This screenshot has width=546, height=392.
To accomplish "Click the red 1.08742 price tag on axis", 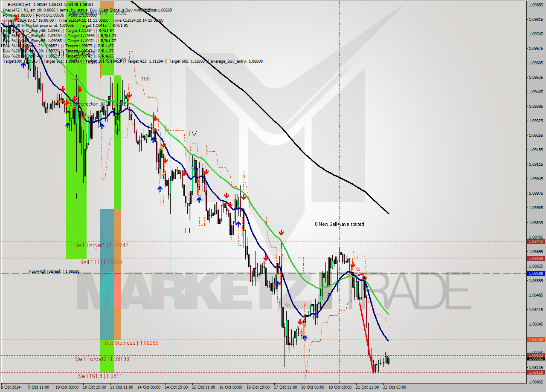I will [x=536, y=241].
